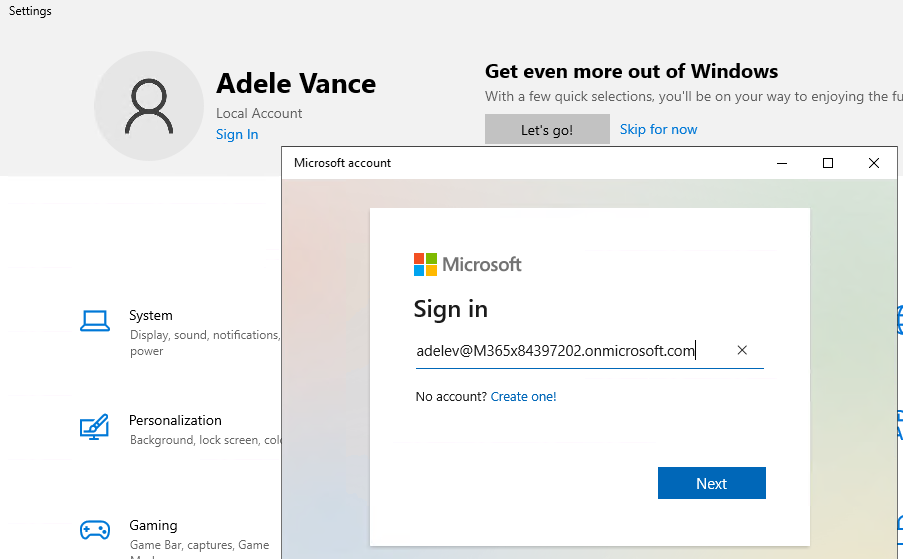Click the 'Background, lock screen' description
The image size is (903, 559).
click(x=206, y=440)
